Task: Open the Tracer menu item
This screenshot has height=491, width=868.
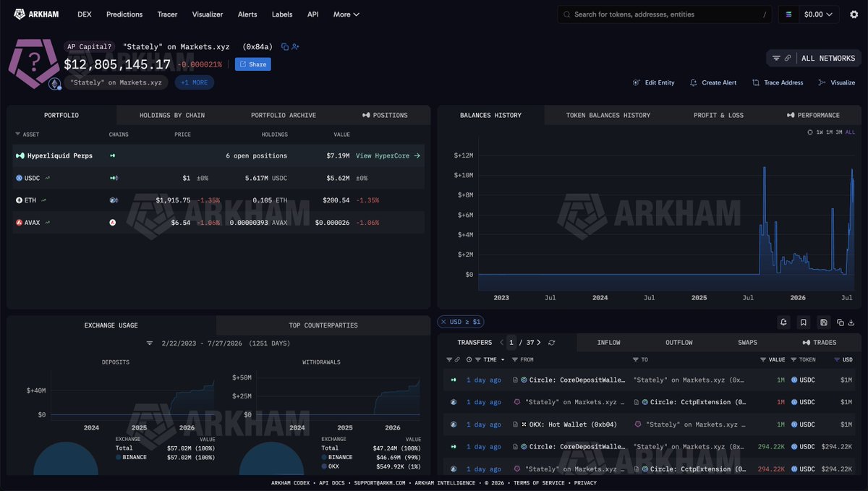Action: pos(167,14)
